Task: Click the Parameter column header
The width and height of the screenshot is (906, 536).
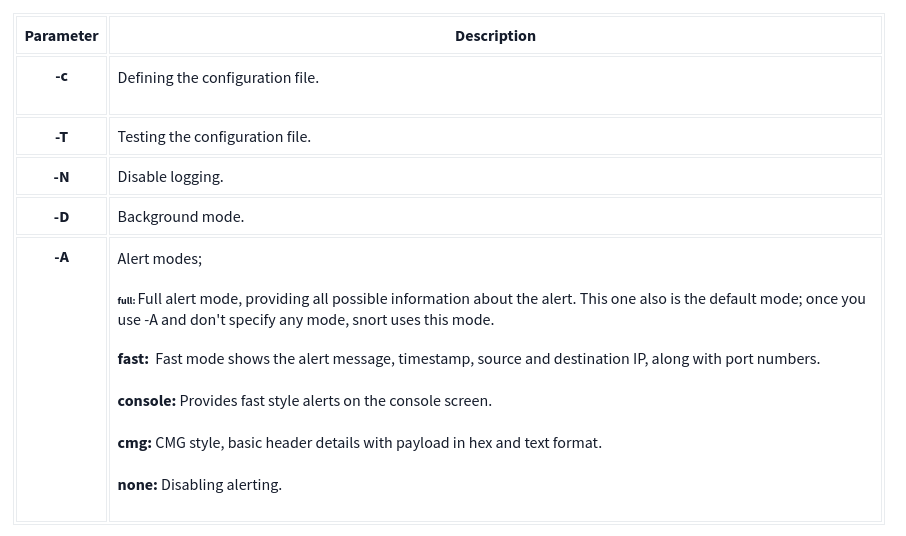Action: pyautogui.click(x=61, y=36)
